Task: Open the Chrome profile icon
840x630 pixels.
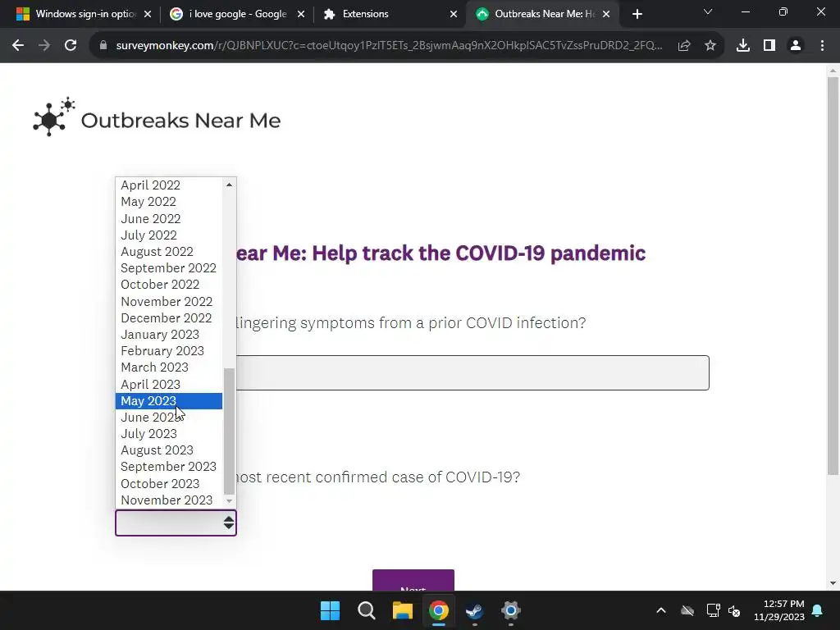Action: (796, 46)
